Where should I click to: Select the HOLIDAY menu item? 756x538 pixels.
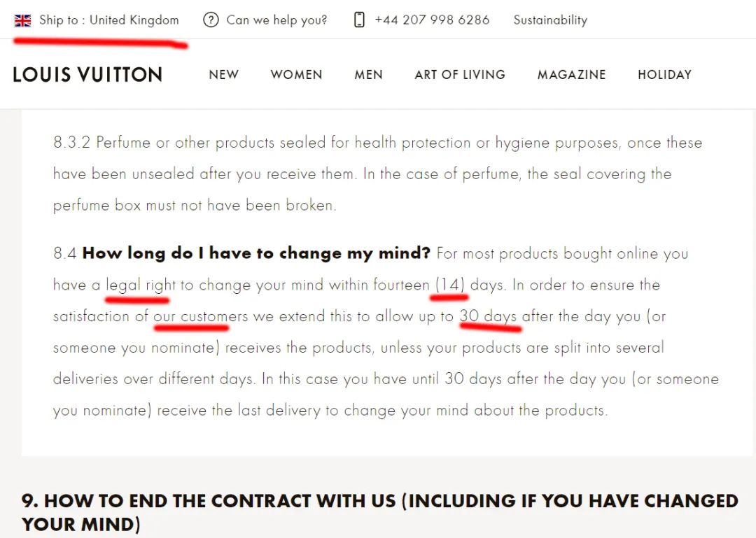click(664, 75)
